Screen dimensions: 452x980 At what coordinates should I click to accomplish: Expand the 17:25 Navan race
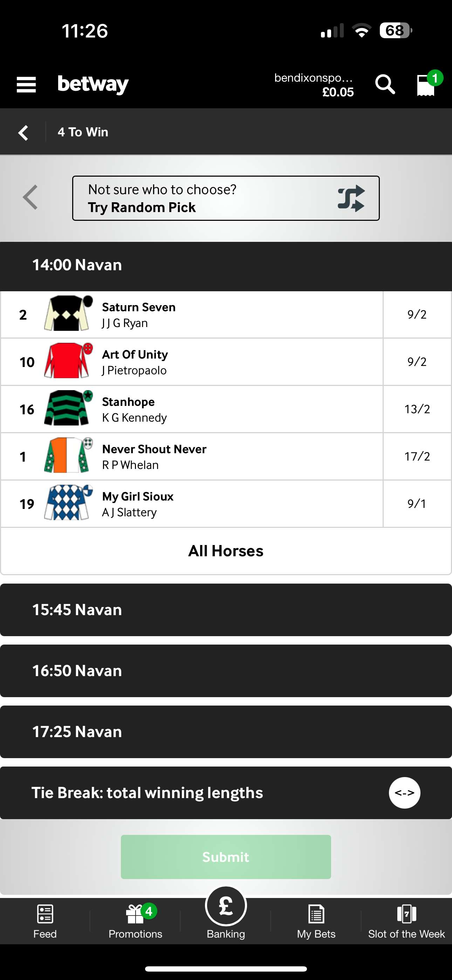point(226,731)
